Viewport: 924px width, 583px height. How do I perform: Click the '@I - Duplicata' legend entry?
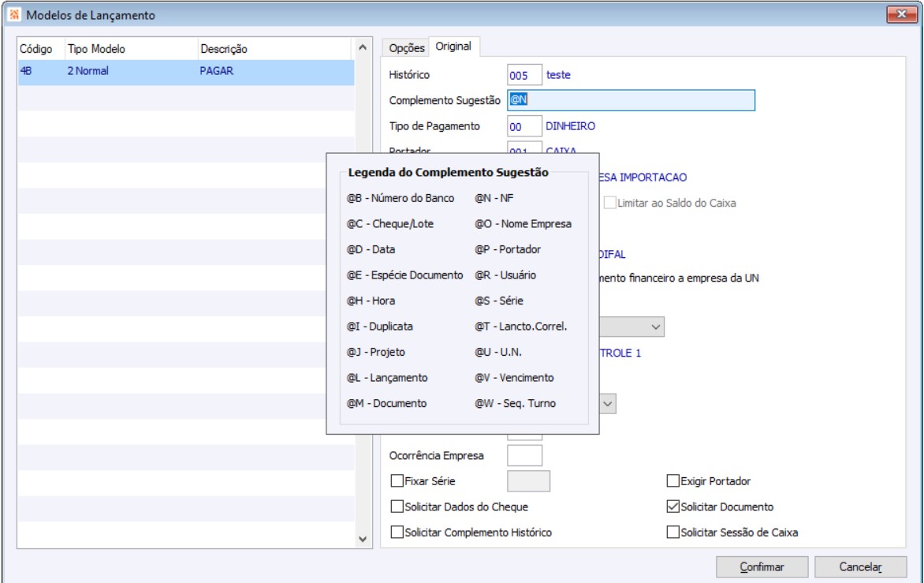coord(379,327)
